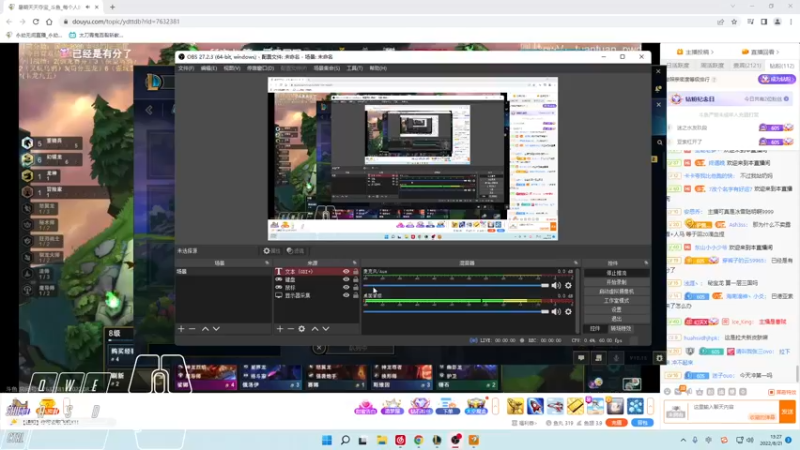The height and width of the screenshot is (450, 800).
Task: Open controls panel dock options icon
Action: (646, 263)
